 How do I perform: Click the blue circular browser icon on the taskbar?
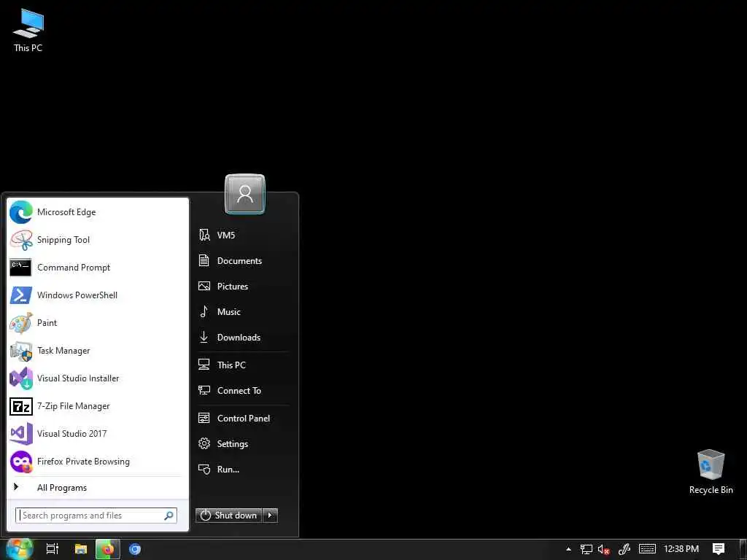pyautogui.click(x=135, y=549)
